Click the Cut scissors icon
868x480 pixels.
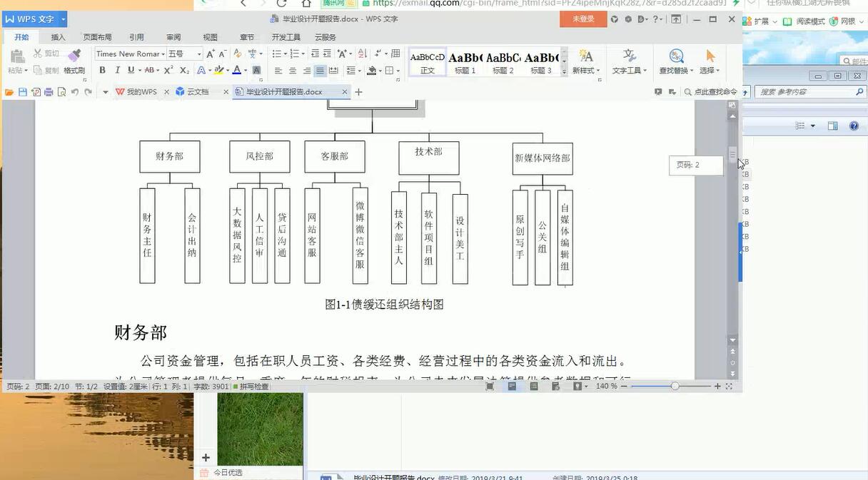pos(37,53)
